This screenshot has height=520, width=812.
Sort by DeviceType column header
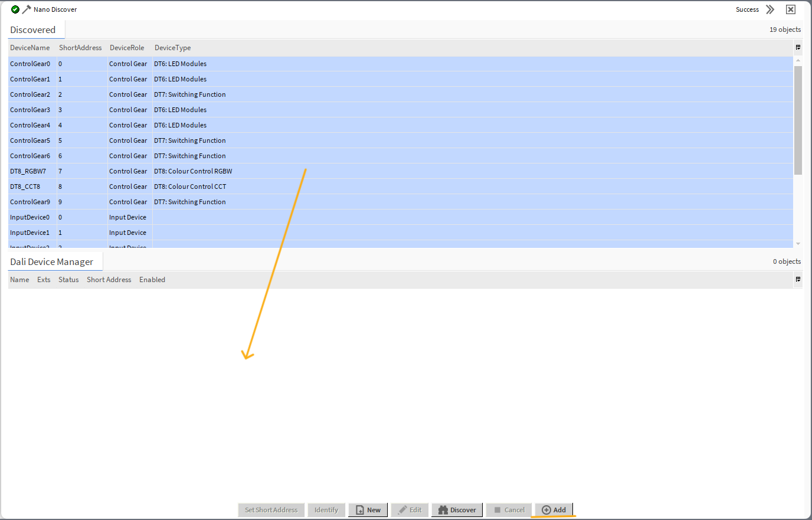(173, 48)
